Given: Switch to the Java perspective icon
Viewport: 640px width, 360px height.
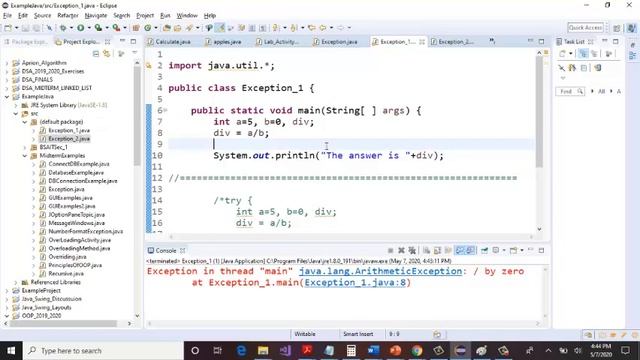Looking at the screenshot, I should [x=632, y=28].
